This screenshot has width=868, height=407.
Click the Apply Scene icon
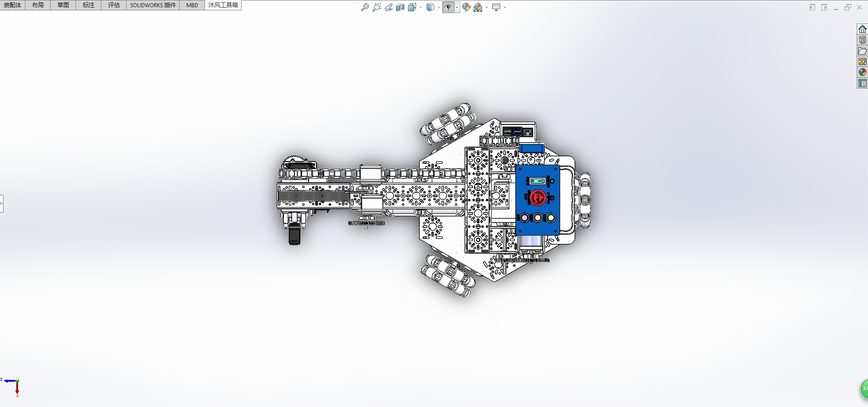tap(478, 7)
